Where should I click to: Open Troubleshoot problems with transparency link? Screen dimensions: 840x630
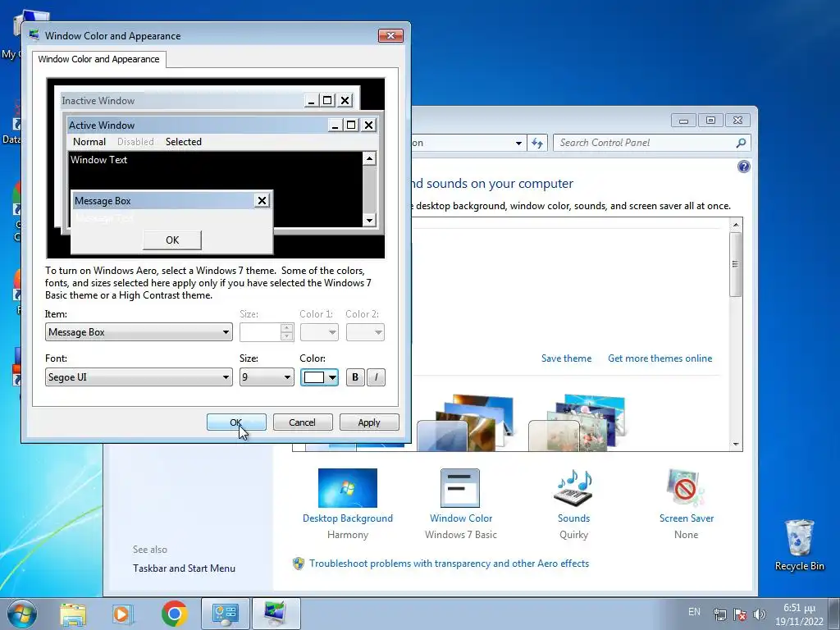(x=449, y=564)
